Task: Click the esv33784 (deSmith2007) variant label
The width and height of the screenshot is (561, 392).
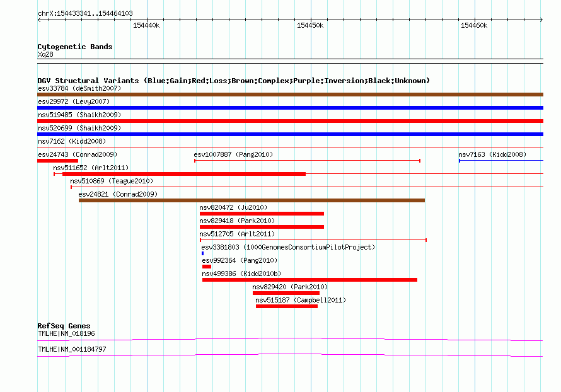Action: 79,89
